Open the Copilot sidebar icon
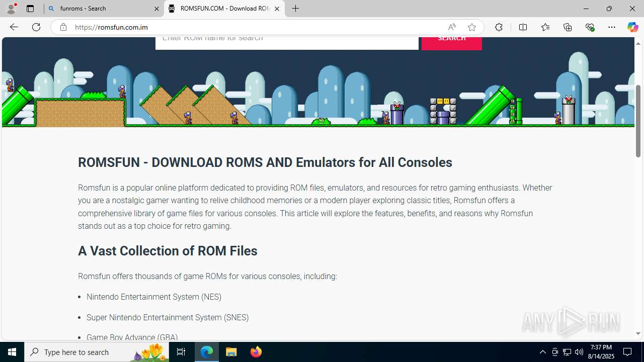The width and height of the screenshot is (644, 362). pos(632,27)
